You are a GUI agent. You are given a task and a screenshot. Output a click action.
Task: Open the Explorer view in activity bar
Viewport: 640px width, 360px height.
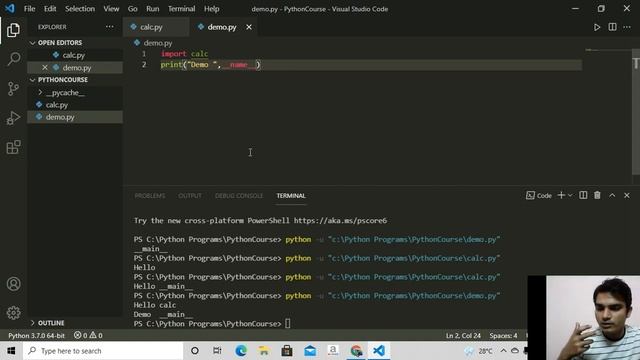tap(13, 30)
